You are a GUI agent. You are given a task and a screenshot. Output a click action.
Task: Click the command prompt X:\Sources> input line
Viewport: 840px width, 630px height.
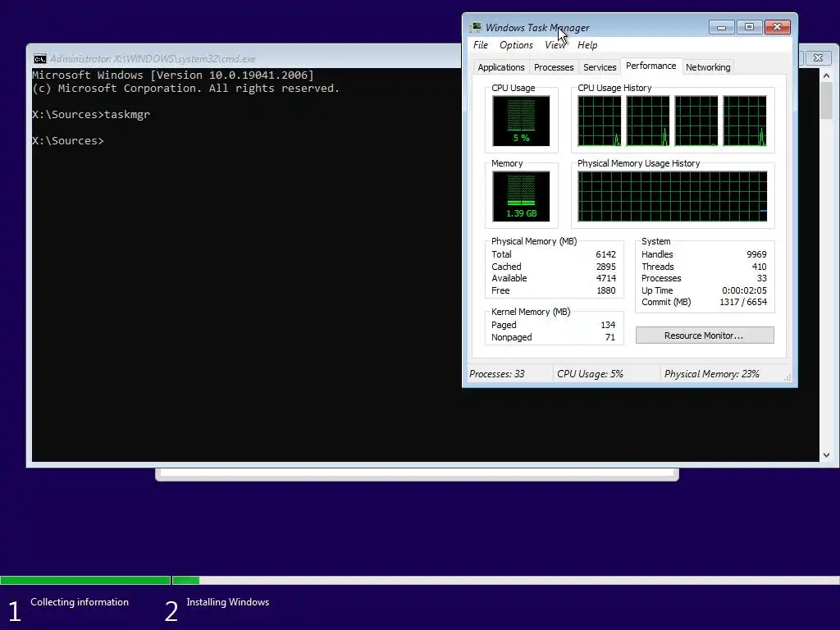pyautogui.click(x=68, y=141)
